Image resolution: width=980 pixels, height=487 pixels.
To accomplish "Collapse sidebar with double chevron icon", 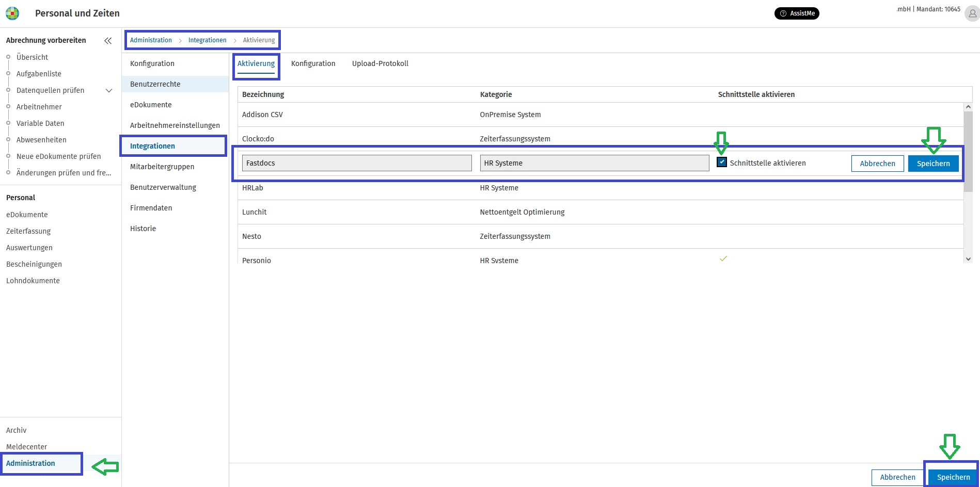I will (108, 41).
